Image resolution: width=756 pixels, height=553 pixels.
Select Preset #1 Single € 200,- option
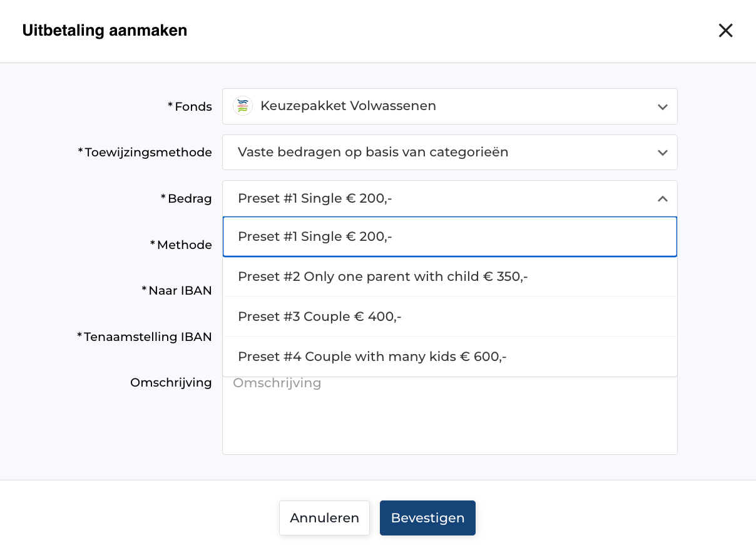pos(449,236)
